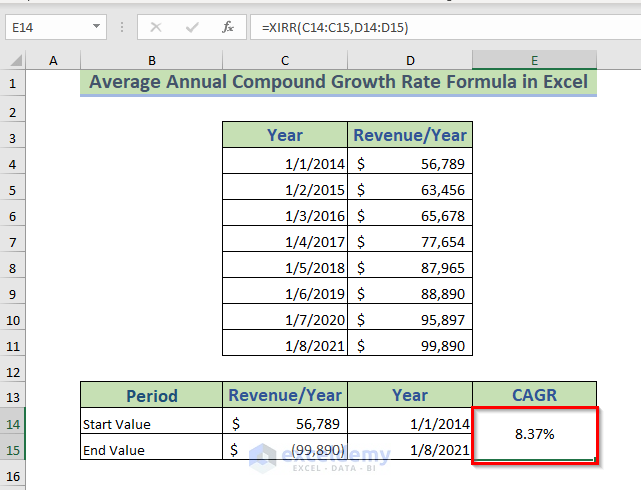Select row 13 header
The image size is (641, 490).
12,397
